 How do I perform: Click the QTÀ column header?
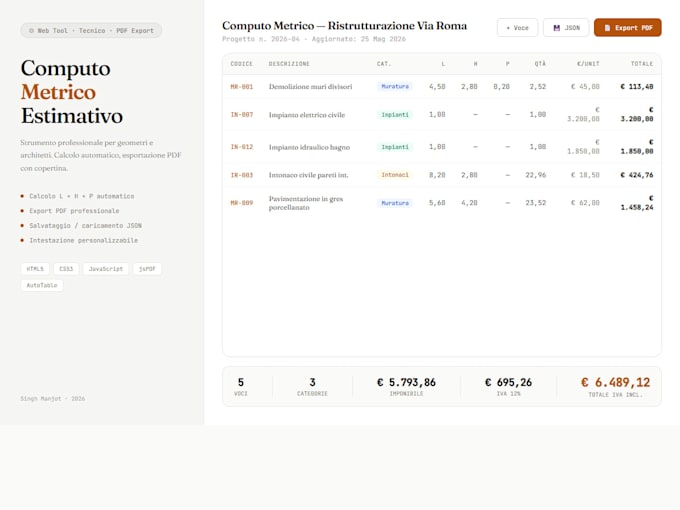[x=540, y=64]
